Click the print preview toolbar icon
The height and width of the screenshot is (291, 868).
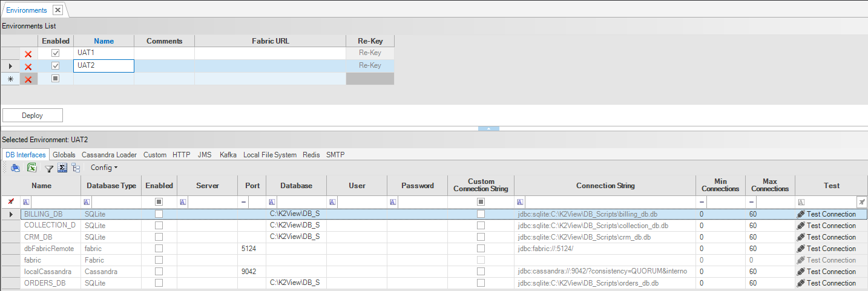15,168
